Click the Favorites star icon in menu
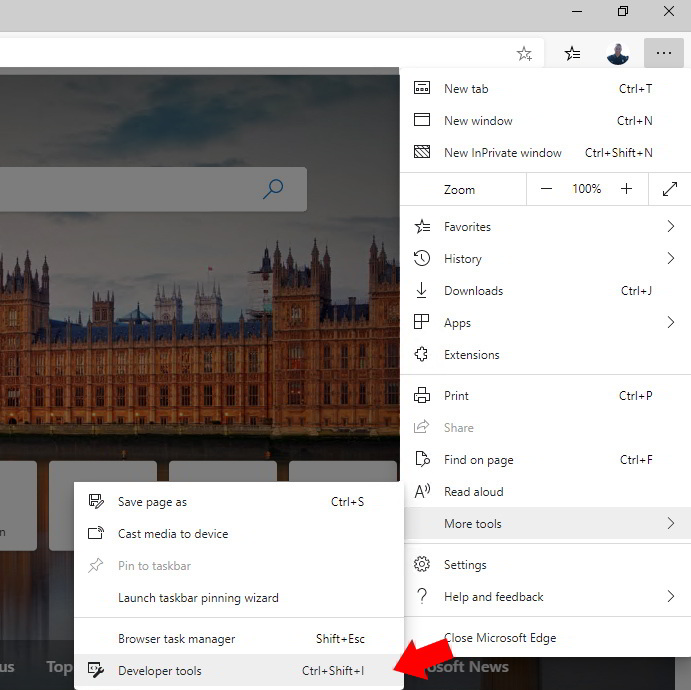 click(422, 226)
